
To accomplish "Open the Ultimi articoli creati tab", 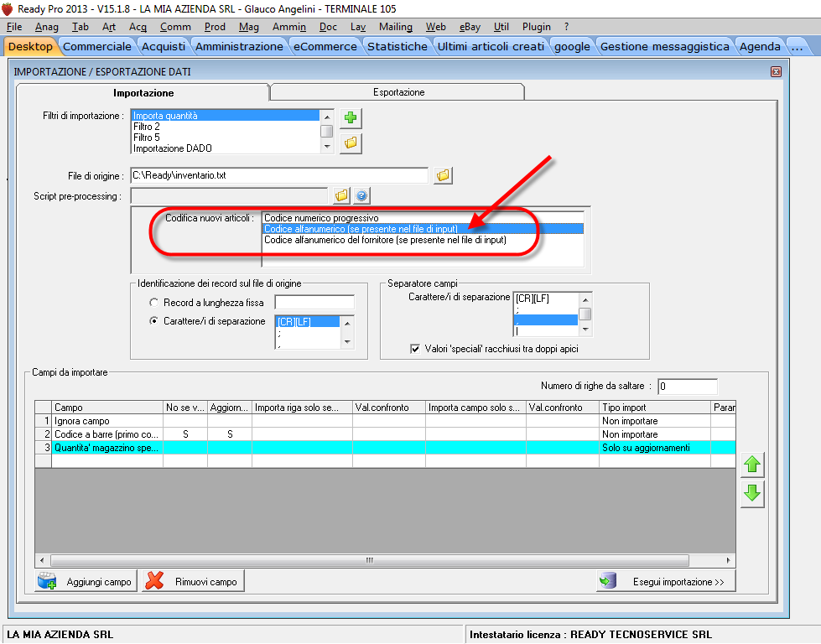I will coord(491,47).
